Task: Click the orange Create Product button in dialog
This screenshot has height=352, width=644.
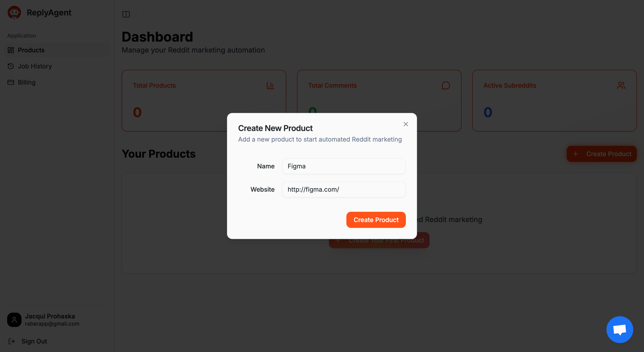Action: click(x=376, y=220)
